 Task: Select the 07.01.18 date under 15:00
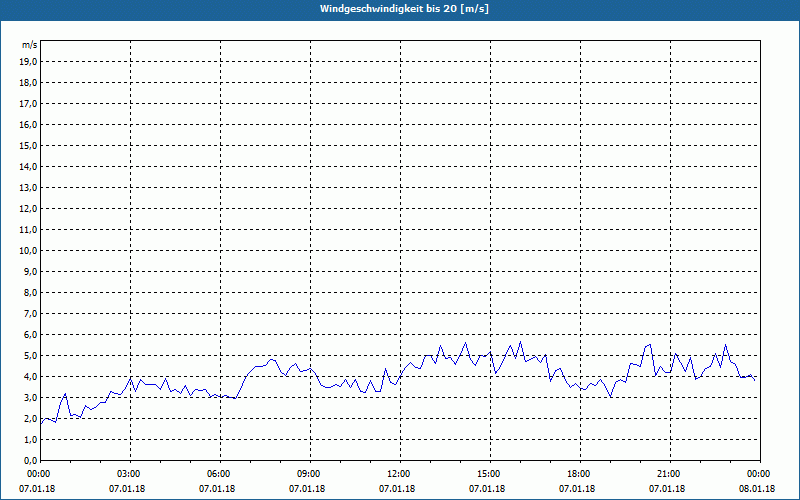pos(487,489)
